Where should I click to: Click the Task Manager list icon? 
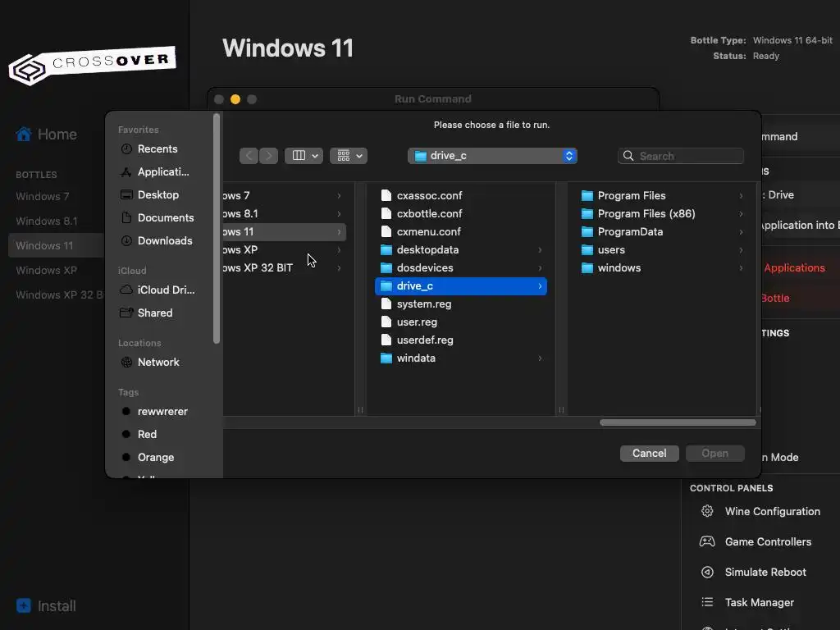[707, 602]
